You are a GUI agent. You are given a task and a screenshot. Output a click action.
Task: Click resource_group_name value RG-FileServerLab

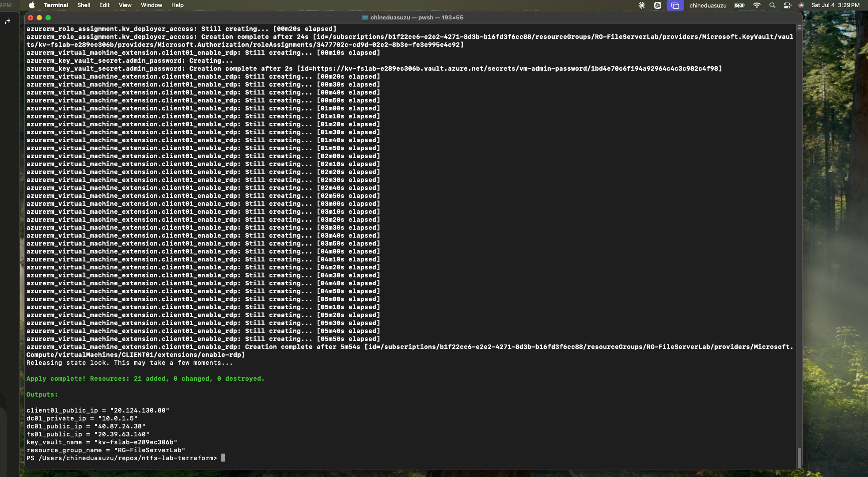[149, 450]
